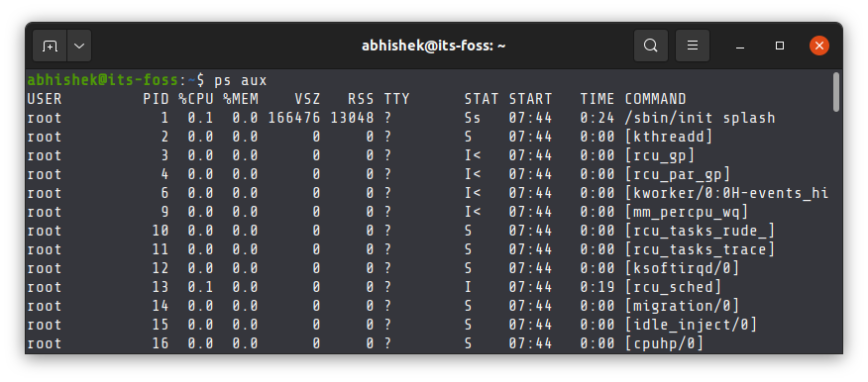Image resolution: width=868 pixels, height=382 pixels.
Task: Maximize the terminal window
Action: coord(780,46)
